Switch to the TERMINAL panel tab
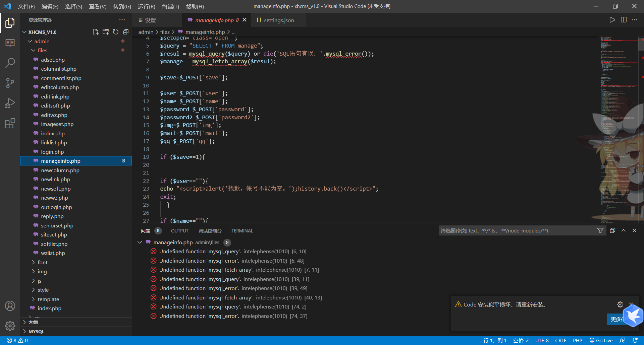This screenshot has height=345, width=644. click(242, 231)
